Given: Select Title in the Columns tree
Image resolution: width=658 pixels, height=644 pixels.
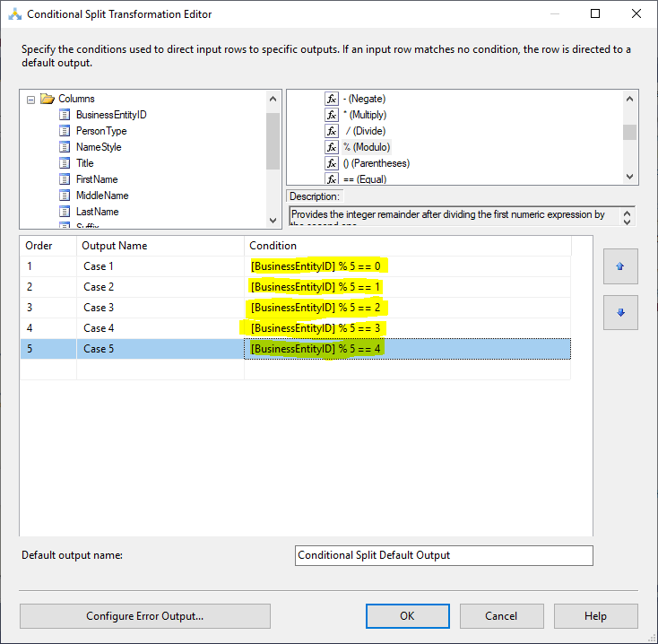Looking at the screenshot, I should [85, 163].
